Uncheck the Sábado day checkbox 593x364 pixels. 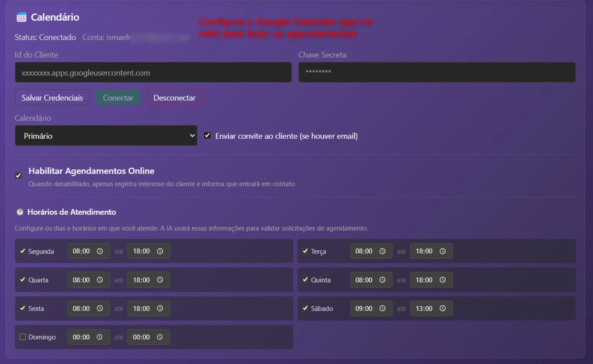(306, 308)
